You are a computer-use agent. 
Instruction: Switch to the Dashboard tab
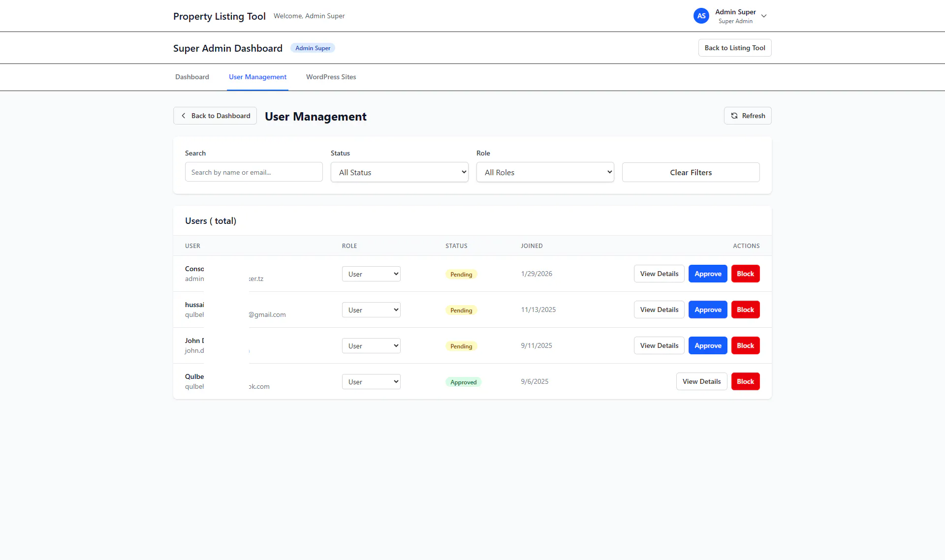[x=192, y=77]
